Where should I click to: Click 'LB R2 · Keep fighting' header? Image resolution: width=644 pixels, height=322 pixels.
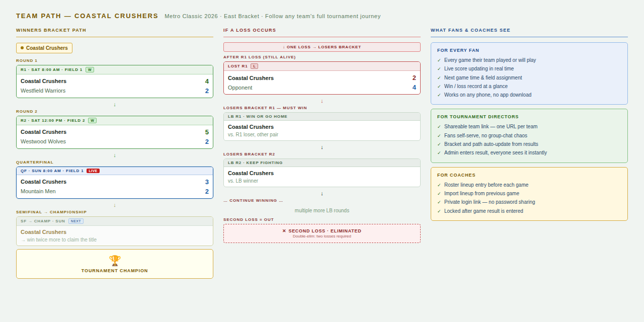pyautogui.click(x=322, y=163)
